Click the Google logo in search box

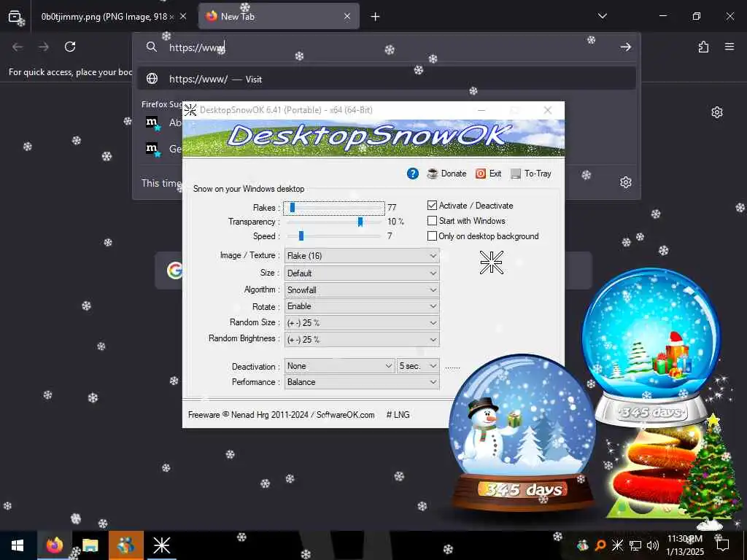click(174, 271)
